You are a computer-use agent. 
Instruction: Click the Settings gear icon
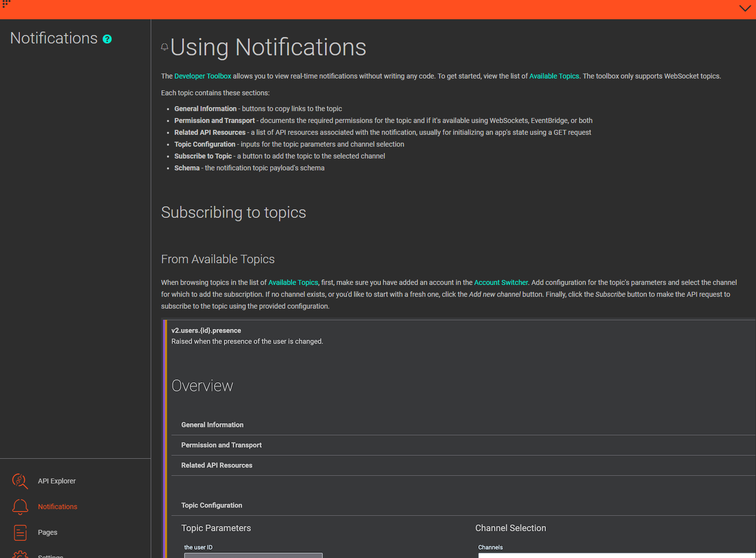tap(20, 555)
